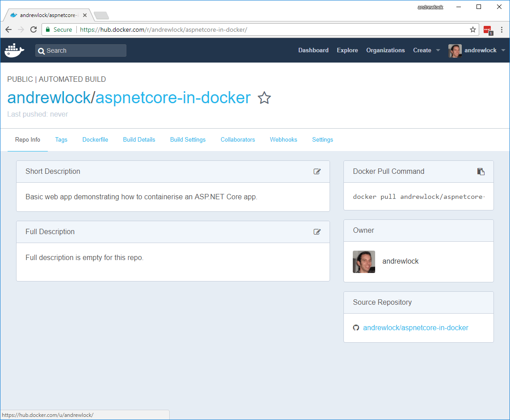Open the Build Settings tab

coord(188,139)
